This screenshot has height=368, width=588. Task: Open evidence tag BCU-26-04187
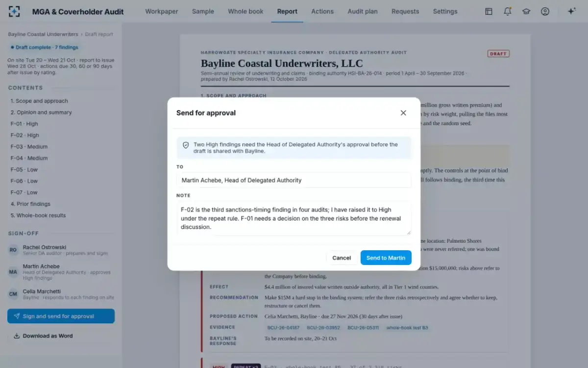click(283, 327)
